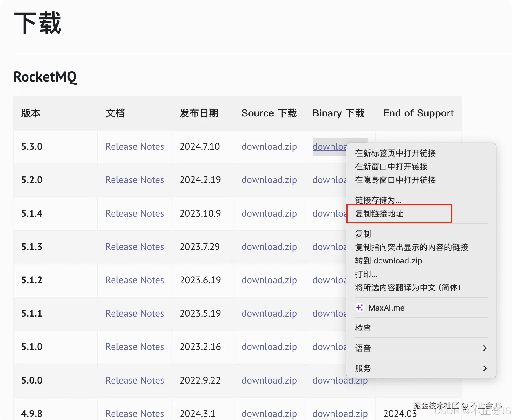Open Release Notes for version 5.1.4
This screenshot has width=512, height=420.
coord(135,213)
